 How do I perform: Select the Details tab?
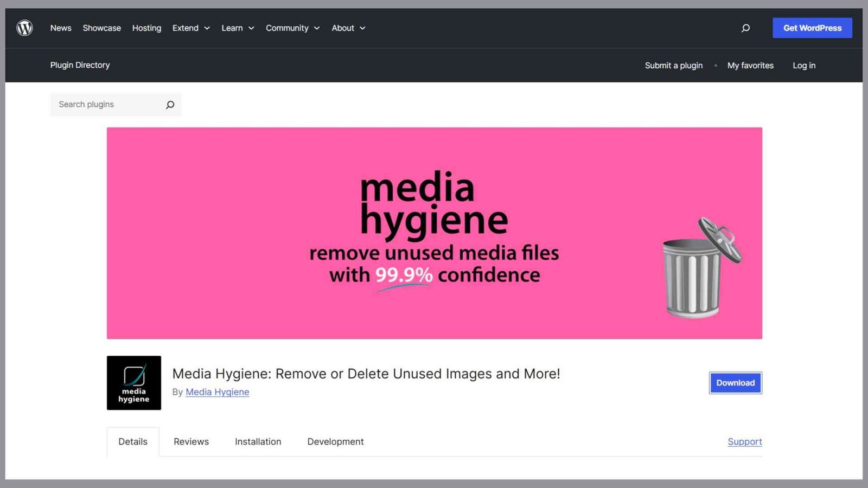[133, 442]
